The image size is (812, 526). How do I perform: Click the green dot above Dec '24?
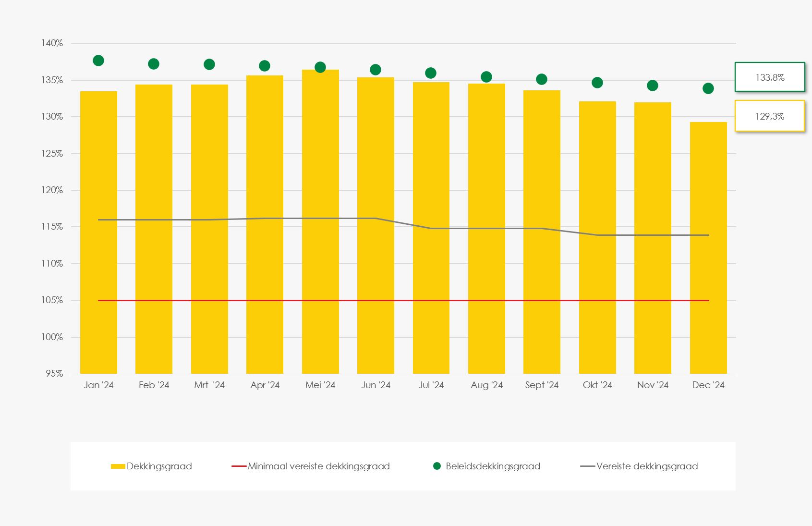(x=708, y=88)
